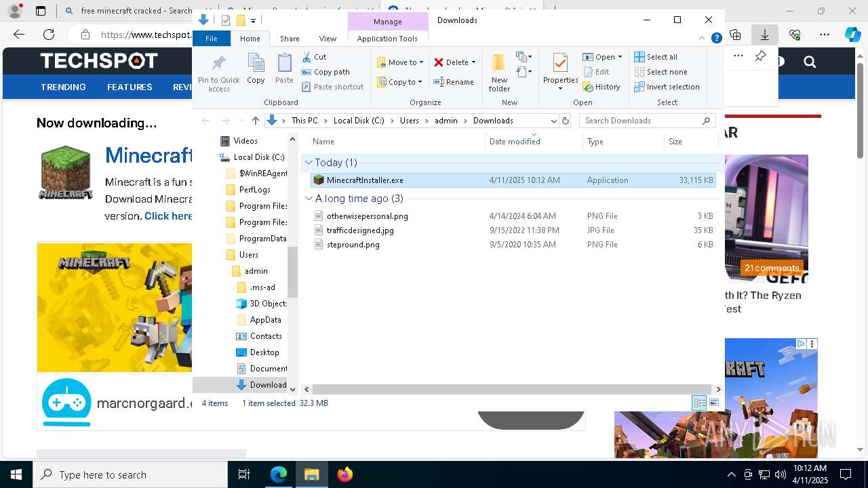Image resolution: width=868 pixels, height=488 pixels.
Task: Collapse the A long time ago group
Action: click(x=309, y=199)
